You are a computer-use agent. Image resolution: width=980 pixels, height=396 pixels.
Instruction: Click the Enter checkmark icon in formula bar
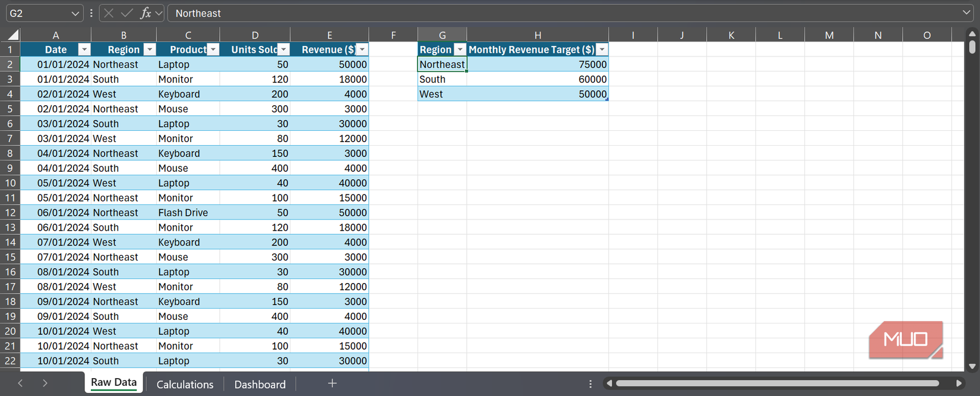[x=127, y=13]
